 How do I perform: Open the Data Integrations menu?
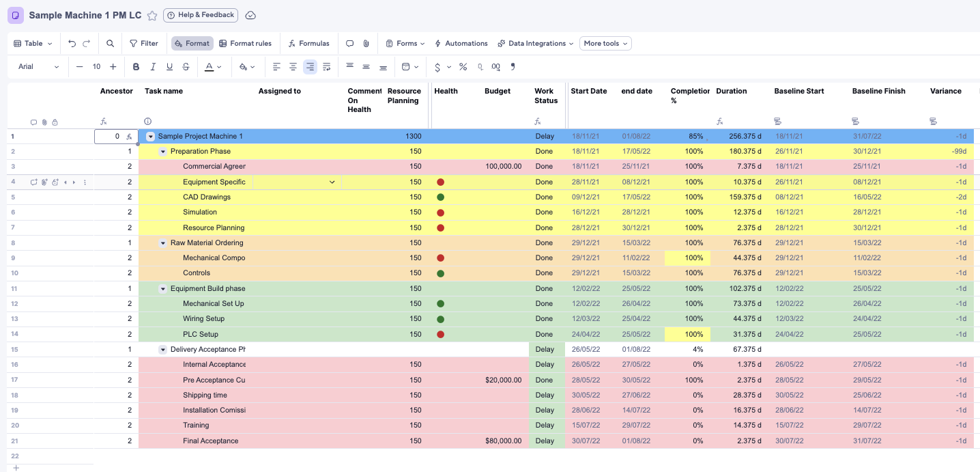coord(536,44)
